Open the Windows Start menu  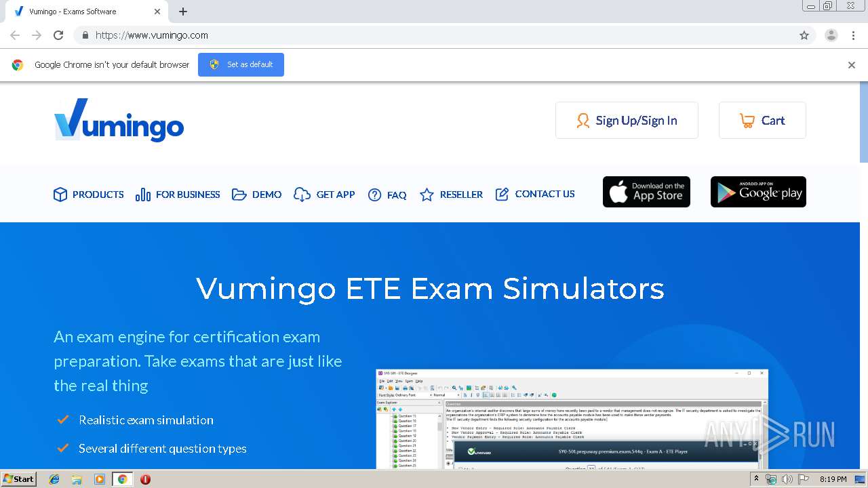pos(19,479)
